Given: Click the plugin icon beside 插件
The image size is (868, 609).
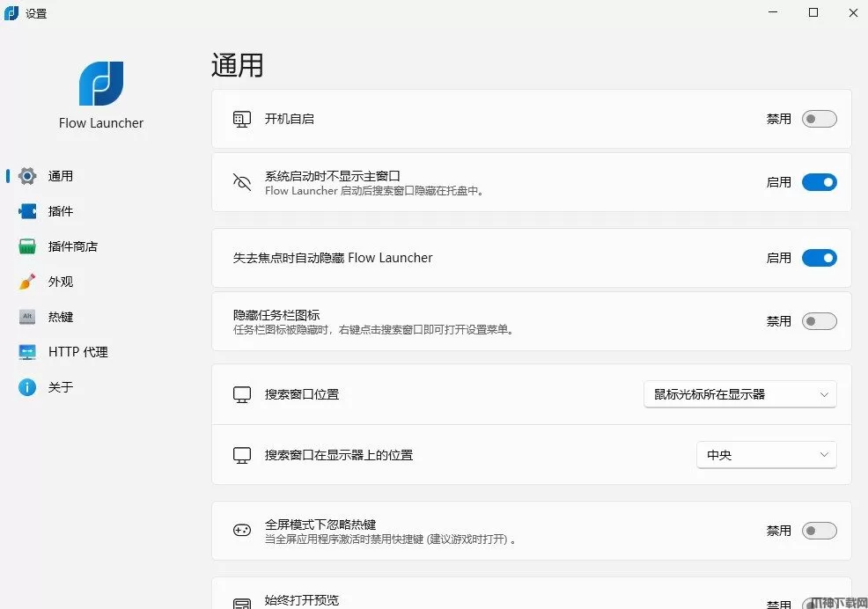Looking at the screenshot, I should click(x=27, y=211).
